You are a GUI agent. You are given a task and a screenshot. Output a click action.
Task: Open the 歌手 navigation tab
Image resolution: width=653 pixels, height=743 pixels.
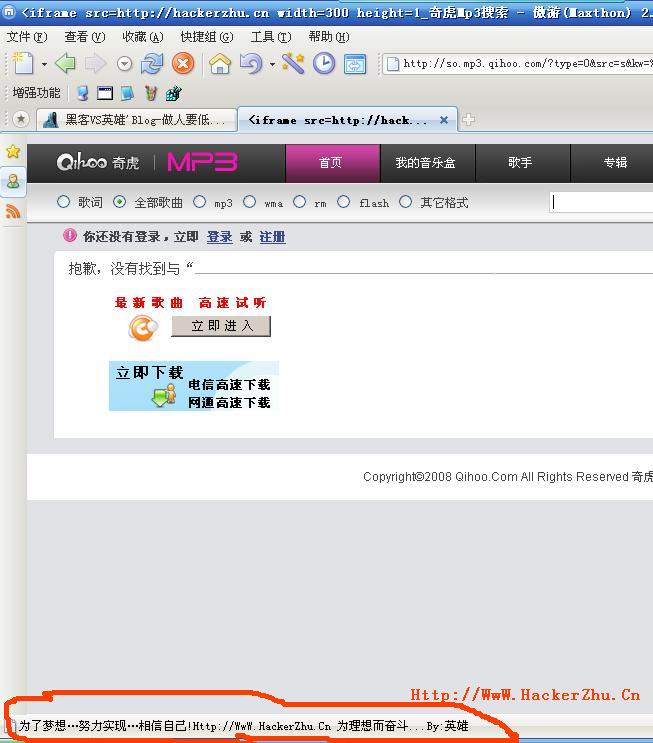point(520,163)
